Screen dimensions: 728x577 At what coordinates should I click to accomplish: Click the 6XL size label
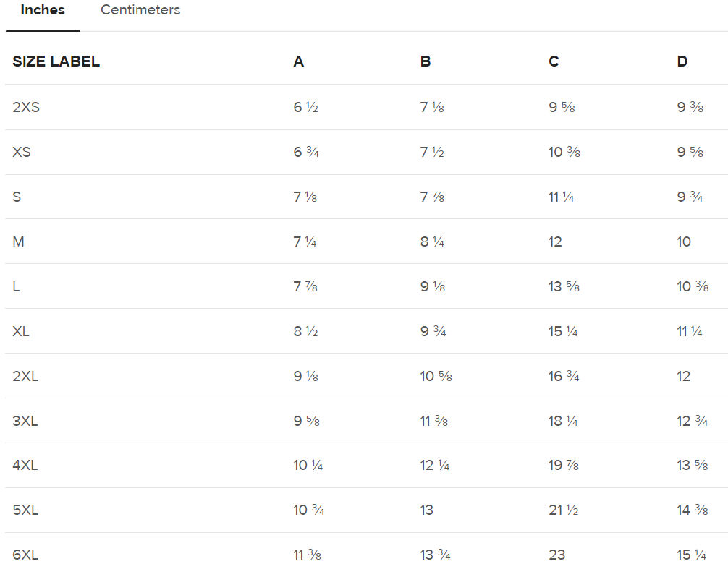[x=25, y=555]
